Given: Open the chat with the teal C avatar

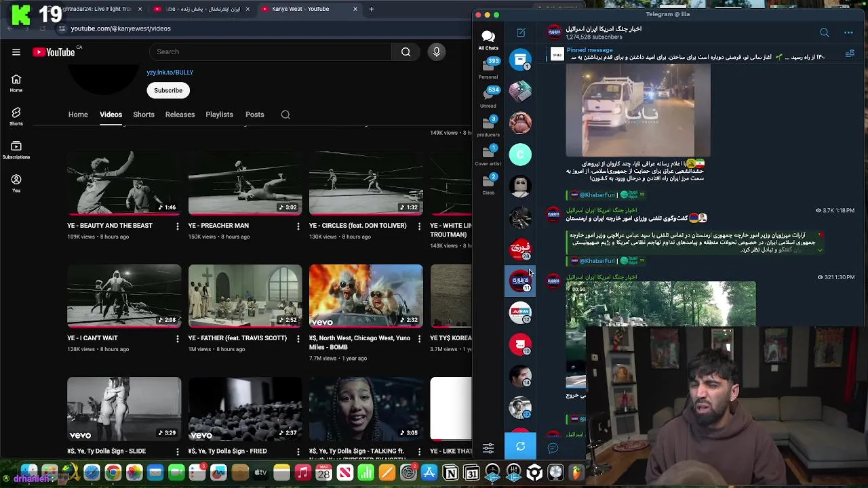Looking at the screenshot, I should click(x=520, y=155).
